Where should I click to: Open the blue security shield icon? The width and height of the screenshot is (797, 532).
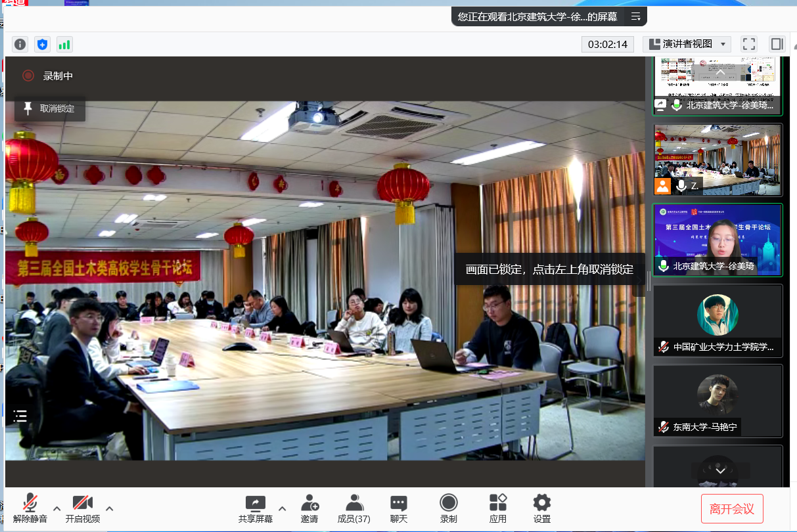(43, 44)
